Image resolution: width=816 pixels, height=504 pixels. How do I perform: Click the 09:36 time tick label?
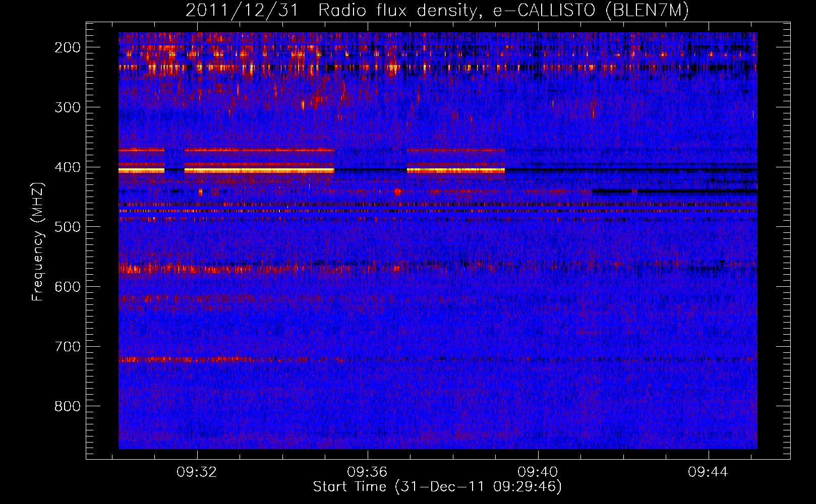(367, 472)
